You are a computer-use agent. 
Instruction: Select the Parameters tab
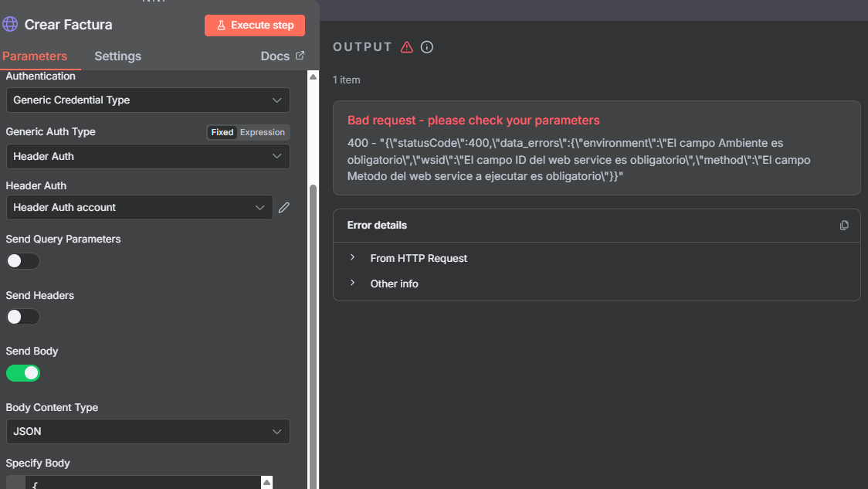(35, 56)
